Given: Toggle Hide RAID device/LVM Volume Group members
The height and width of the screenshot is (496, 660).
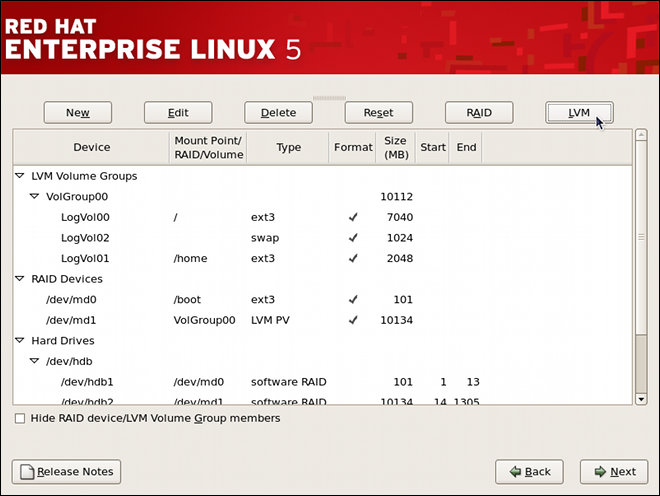Looking at the screenshot, I should coord(20,419).
